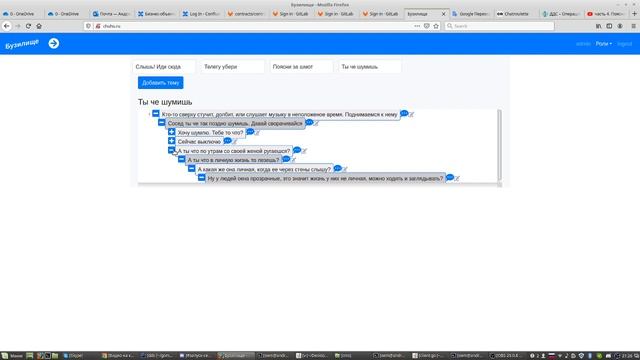Select the 'Поясни за шмот' topic tab
Image resolution: width=640 pixels, height=360 pixels.
click(301, 67)
